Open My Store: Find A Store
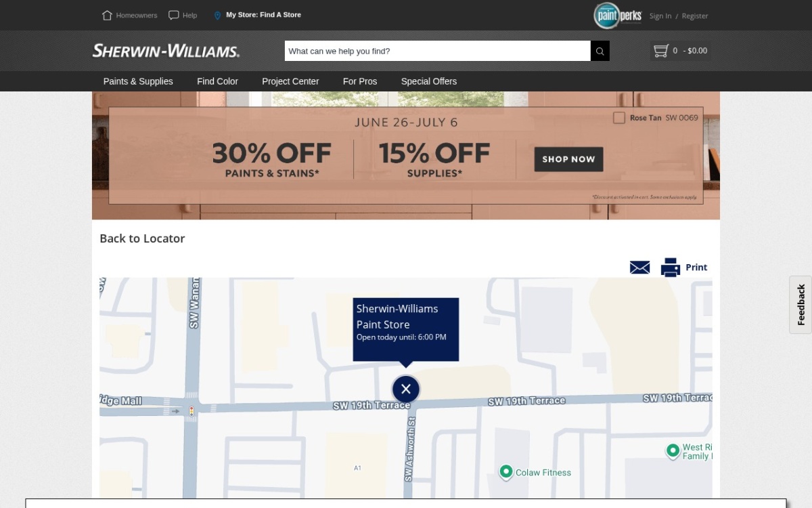This screenshot has height=508, width=812. tap(263, 15)
